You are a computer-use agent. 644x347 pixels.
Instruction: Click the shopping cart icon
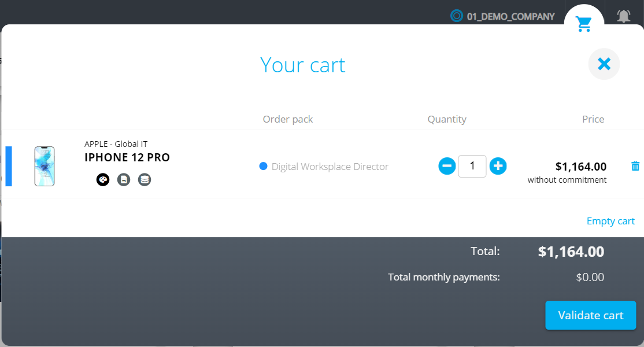click(584, 24)
